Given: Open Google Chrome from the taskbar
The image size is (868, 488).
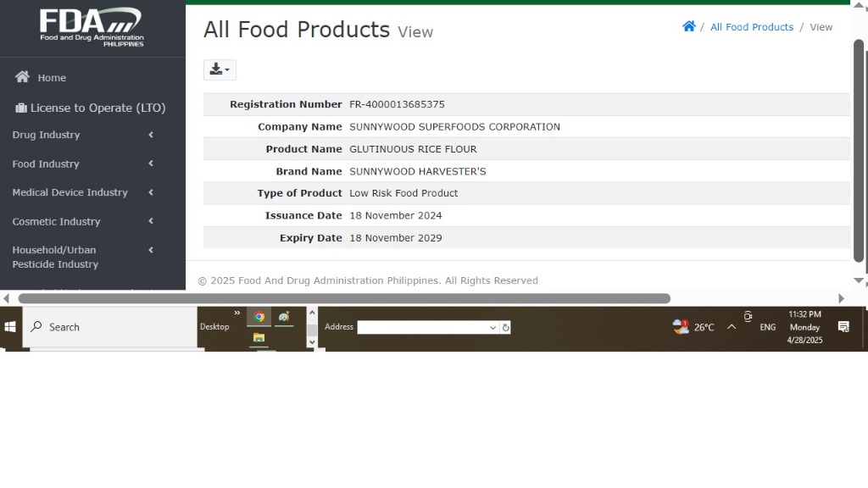Looking at the screenshot, I should coord(259,318).
